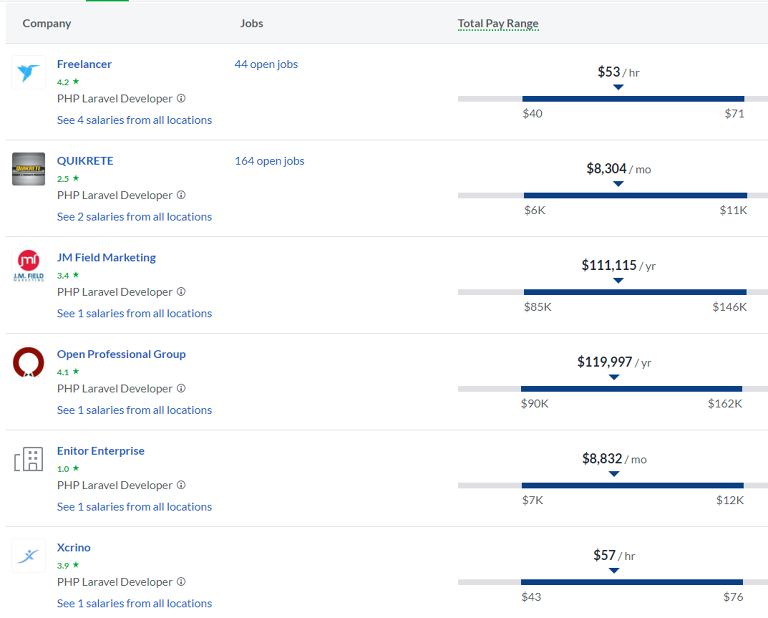
Task: Click the Jobs column header
Action: pos(251,24)
